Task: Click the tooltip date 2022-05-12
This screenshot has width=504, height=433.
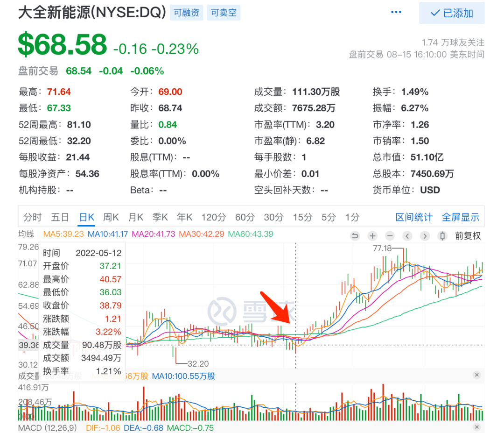Action: pos(98,253)
